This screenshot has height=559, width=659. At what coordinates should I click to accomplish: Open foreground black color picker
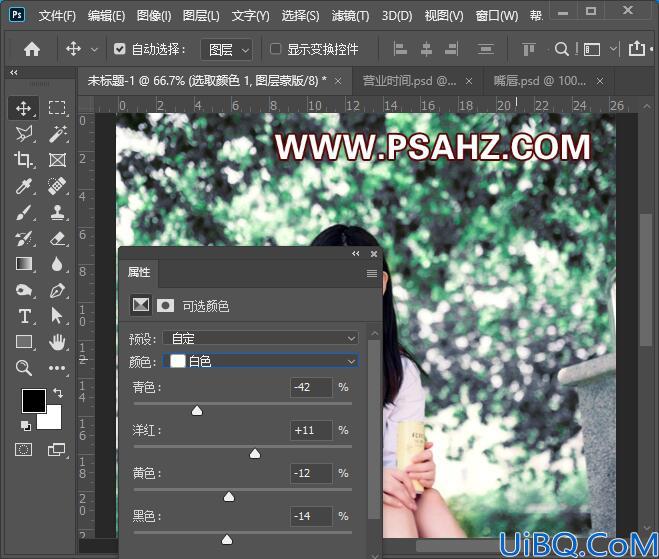point(34,401)
